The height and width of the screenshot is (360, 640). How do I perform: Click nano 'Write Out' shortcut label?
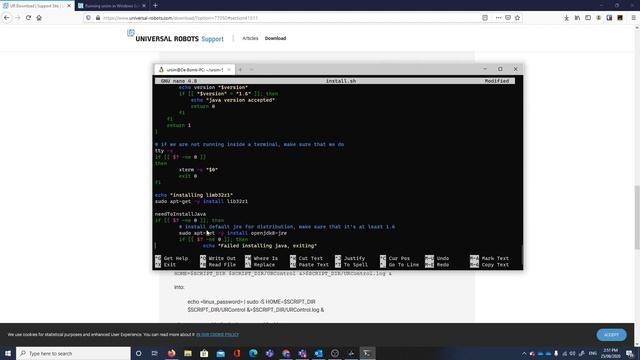coord(222,258)
